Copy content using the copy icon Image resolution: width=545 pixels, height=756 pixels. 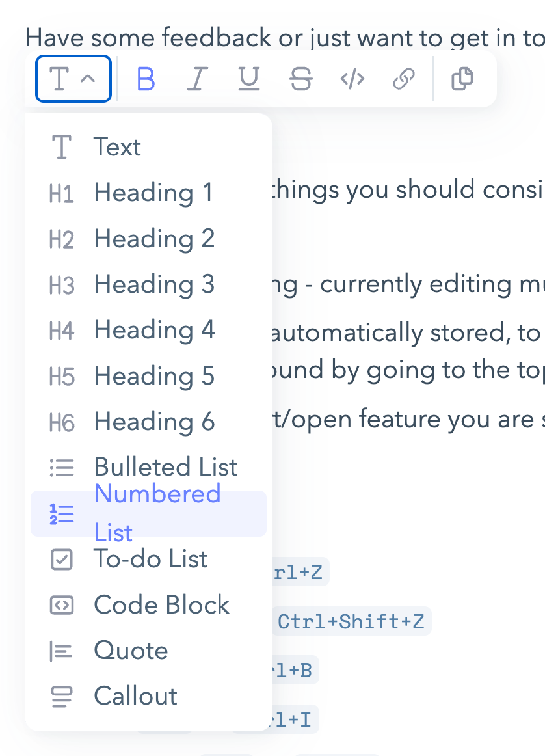[462, 79]
